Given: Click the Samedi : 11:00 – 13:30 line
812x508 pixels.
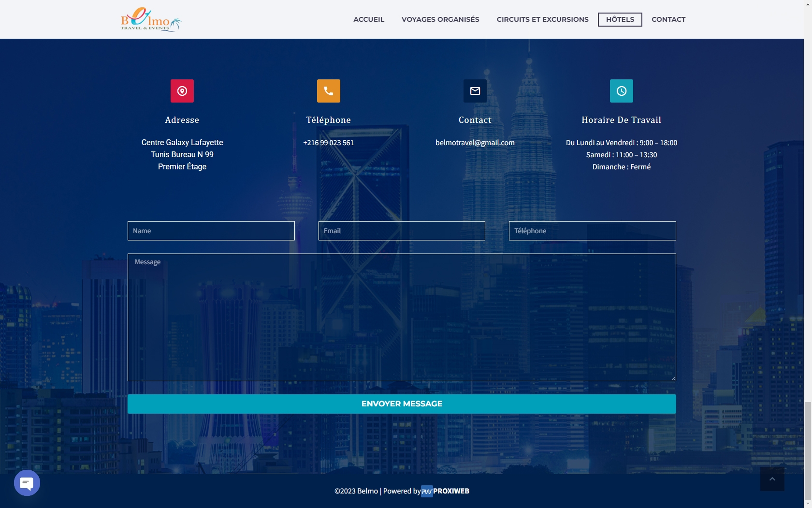Looking at the screenshot, I should pos(622,155).
